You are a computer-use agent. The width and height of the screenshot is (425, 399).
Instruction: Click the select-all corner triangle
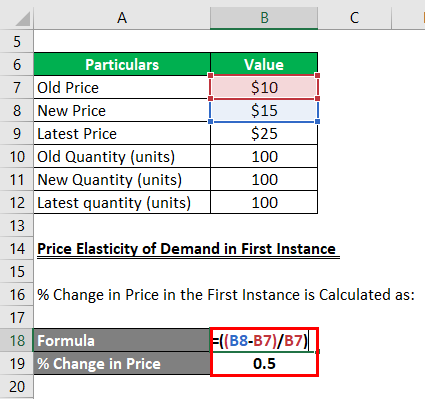(22, 19)
